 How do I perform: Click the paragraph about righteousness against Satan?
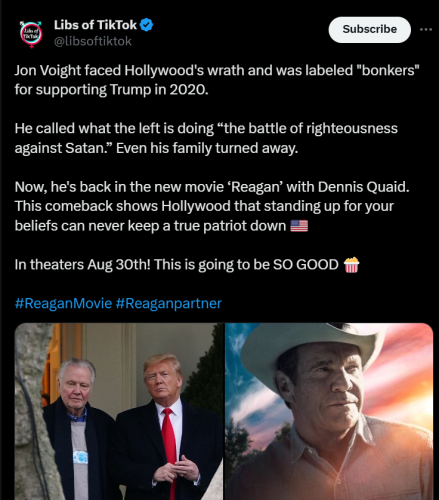(x=206, y=138)
